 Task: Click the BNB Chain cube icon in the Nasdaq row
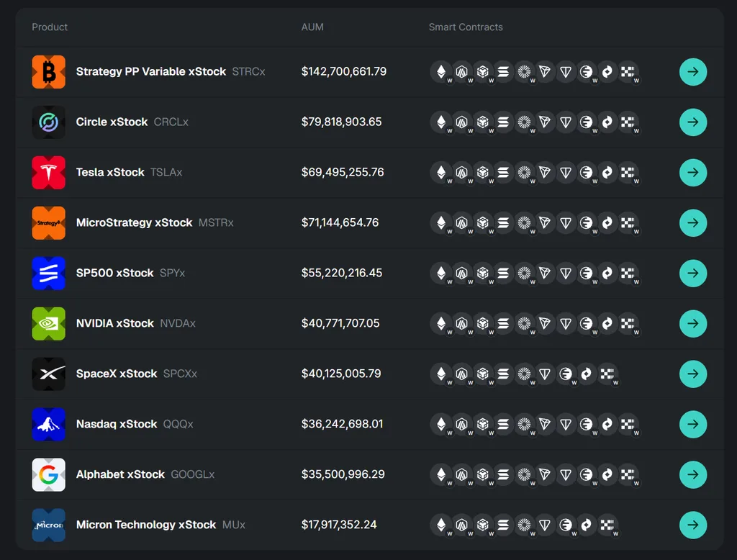click(x=482, y=424)
